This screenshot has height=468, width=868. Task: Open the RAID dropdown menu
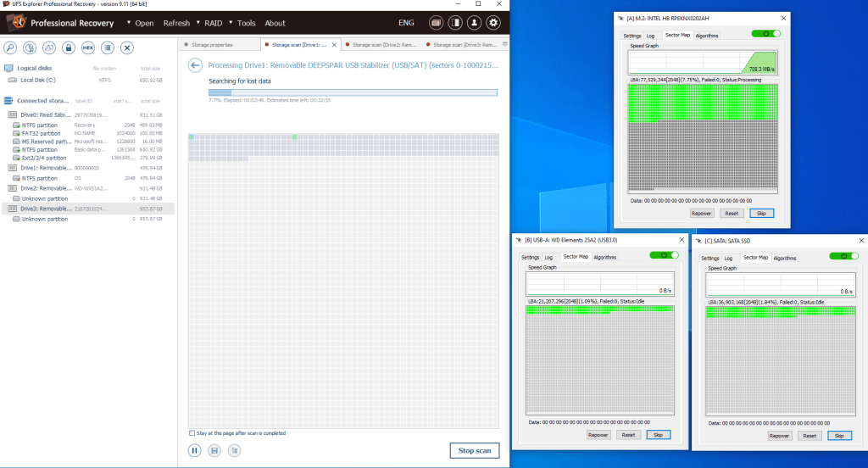coord(213,23)
